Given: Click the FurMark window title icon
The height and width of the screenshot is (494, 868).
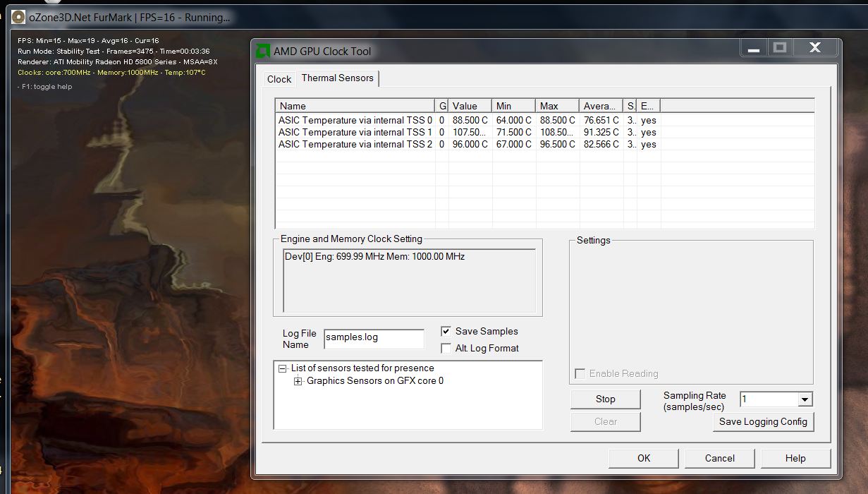Looking at the screenshot, I should coord(18,17).
